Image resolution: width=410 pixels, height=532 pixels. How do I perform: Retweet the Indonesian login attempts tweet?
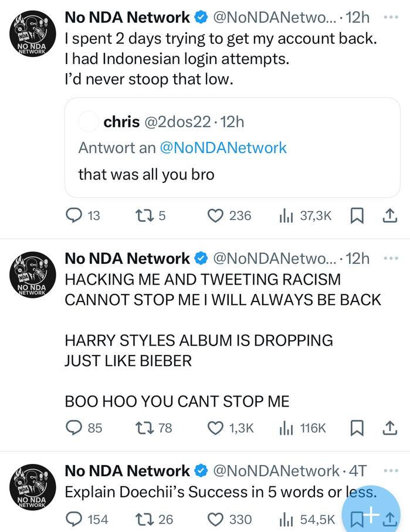(x=144, y=216)
